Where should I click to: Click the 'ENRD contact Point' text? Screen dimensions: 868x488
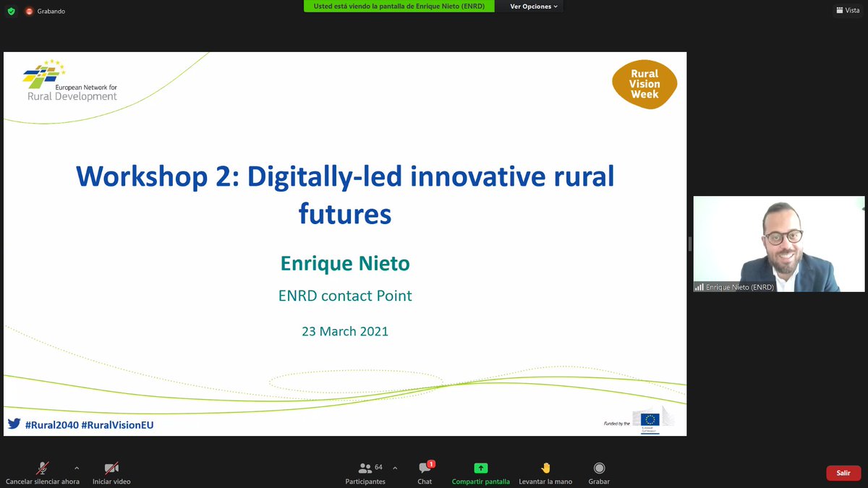[x=345, y=296]
